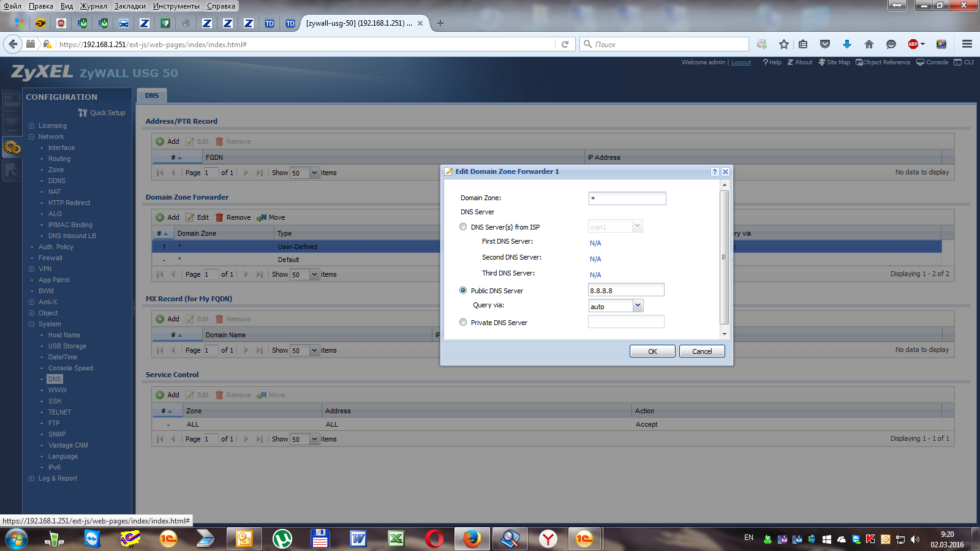Open the Query via dropdown
Viewport: 980px width, 551px height.
click(x=638, y=305)
